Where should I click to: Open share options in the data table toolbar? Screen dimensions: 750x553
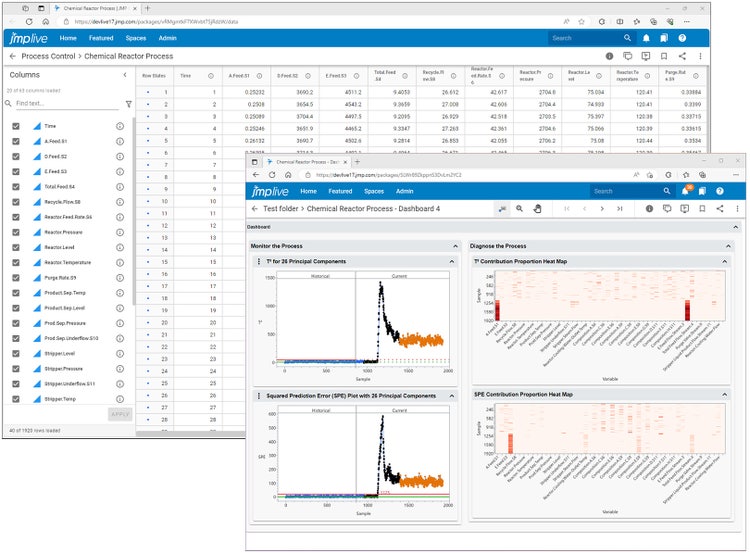(682, 57)
